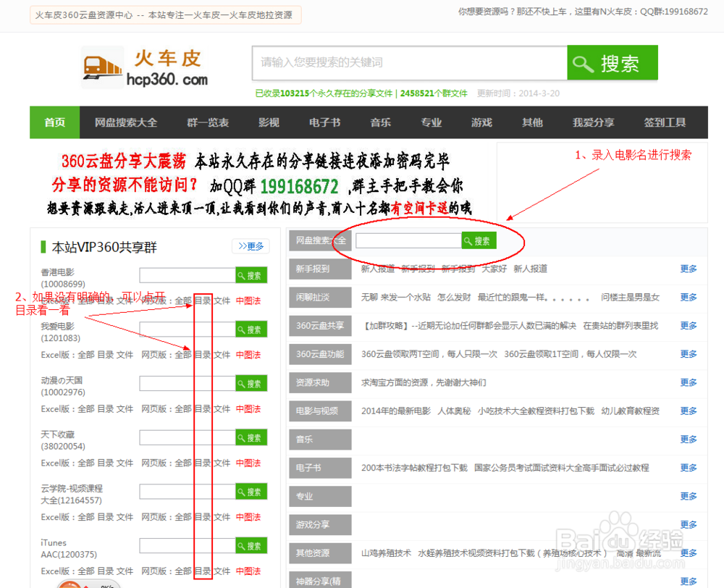
Task: Click the big green 搜索 button in header
Action: pos(613,63)
